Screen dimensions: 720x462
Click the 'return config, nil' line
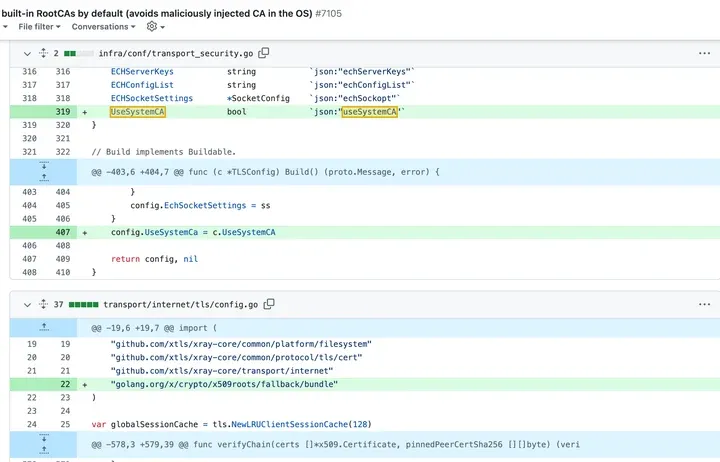pos(154,259)
